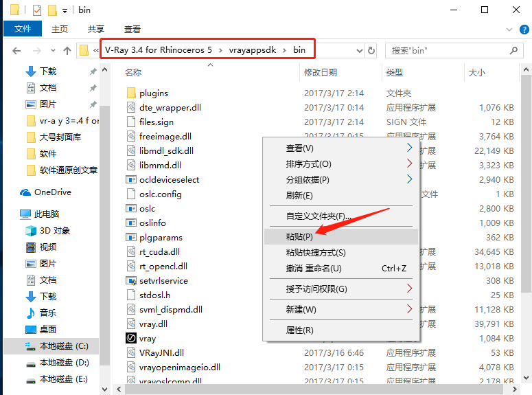The height and width of the screenshot is (395, 532).
Task: Click the 音乐 music note icon
Action: 31,313
